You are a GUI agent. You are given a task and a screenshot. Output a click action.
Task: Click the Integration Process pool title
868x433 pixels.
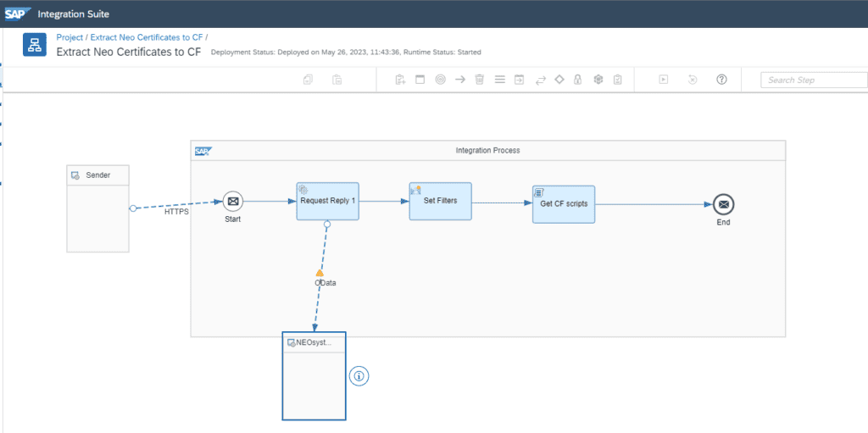click(487, 150)
